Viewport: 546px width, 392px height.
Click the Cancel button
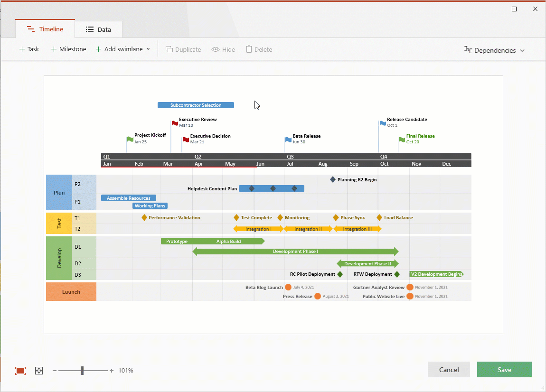pos(448,369)
